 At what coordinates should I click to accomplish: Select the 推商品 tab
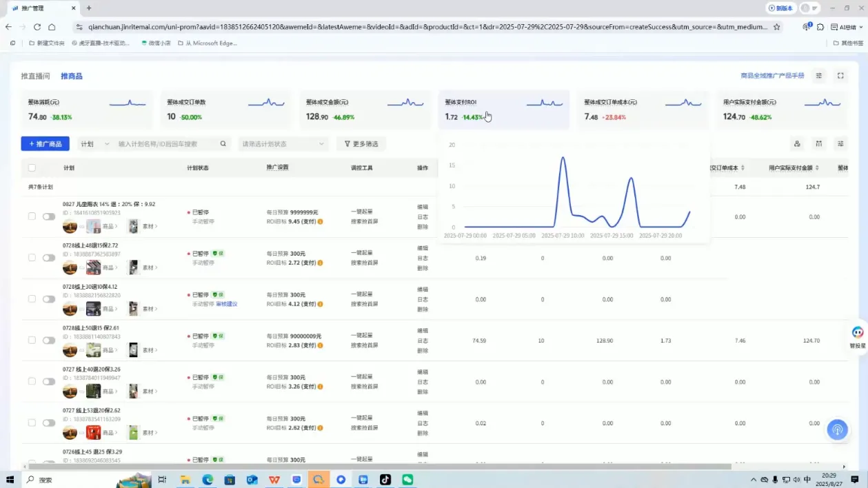tap(71, 76)
